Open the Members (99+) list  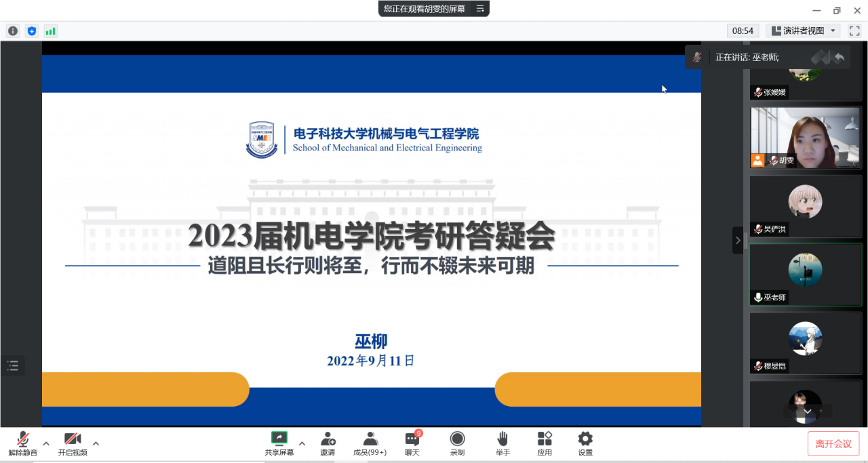pos(370,443)
